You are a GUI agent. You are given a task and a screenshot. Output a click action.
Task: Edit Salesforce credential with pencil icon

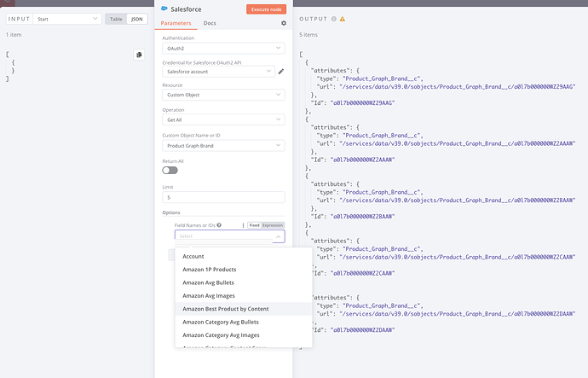pos(281,72)
